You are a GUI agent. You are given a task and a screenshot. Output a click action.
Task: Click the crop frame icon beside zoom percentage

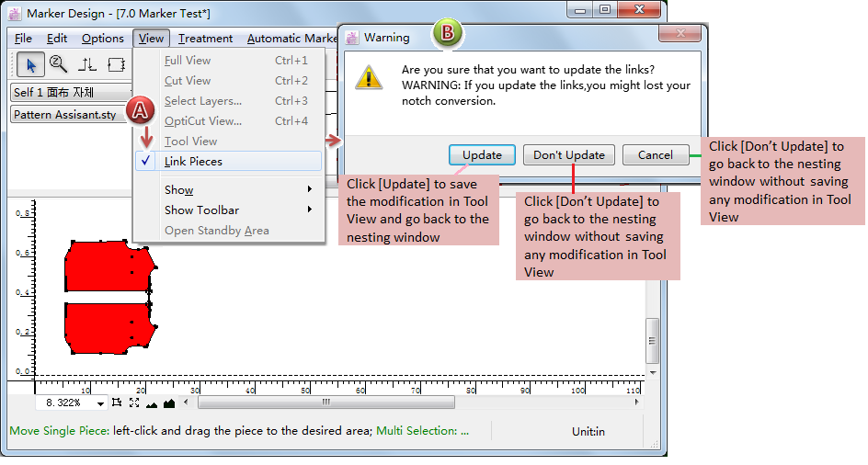coord(117,403)
